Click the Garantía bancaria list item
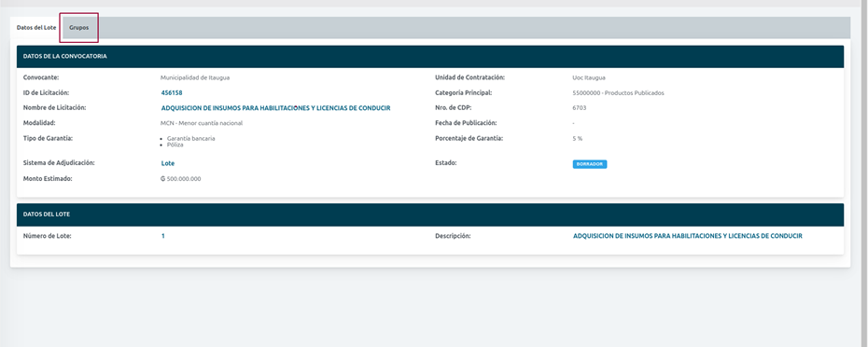The image size is (868, 347). pyautogui.click(x=191, y=138)
